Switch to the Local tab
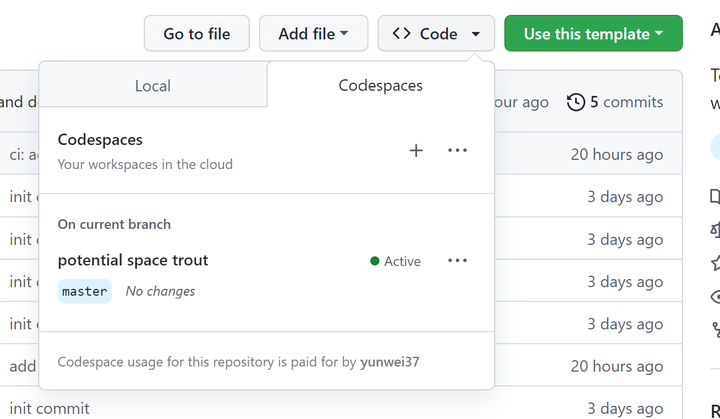The image size is (720, 419). click(x=153, y=86)
